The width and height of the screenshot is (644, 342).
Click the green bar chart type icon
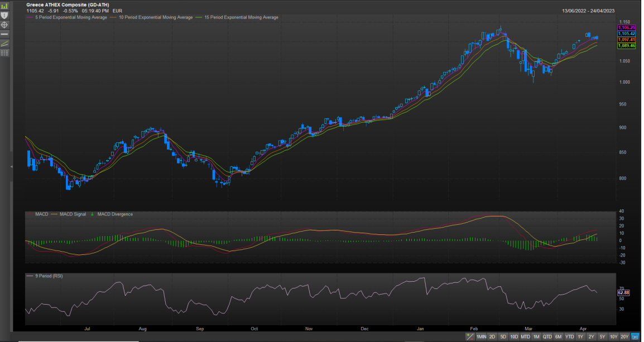point(4,6)
